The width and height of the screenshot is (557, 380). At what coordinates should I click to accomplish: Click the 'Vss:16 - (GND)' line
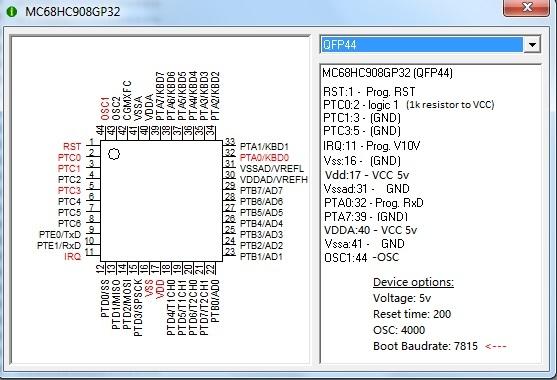[x=362, y=161]
